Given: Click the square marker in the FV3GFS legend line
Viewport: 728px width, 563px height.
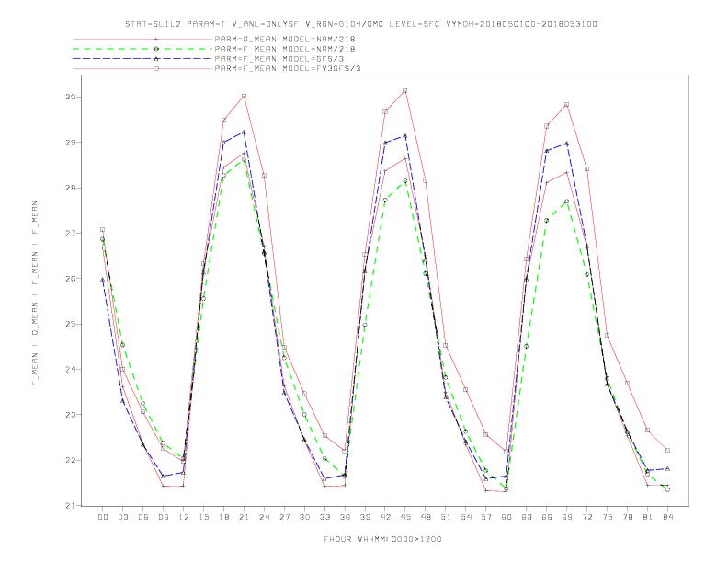Looking at the screenshot, I should (156, 68).
